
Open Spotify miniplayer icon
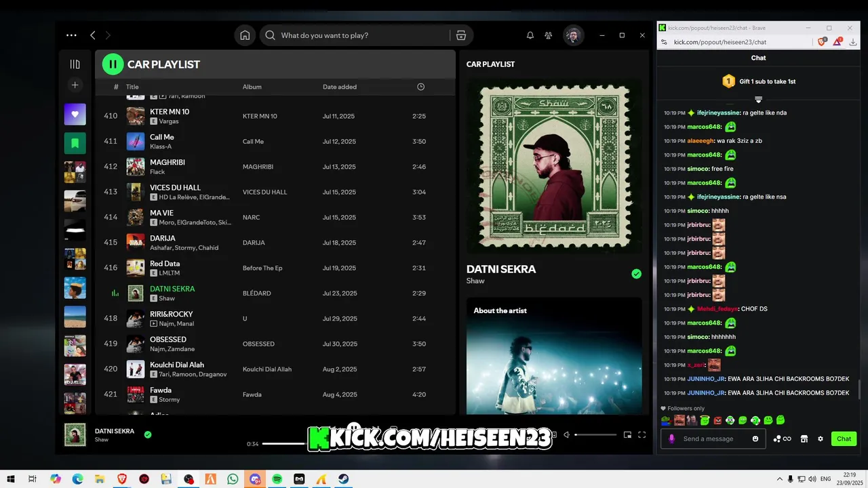627,435
